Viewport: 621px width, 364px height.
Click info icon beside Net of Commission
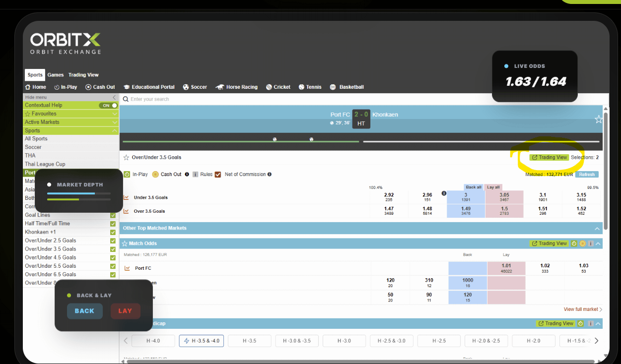(x=270, y=174)
